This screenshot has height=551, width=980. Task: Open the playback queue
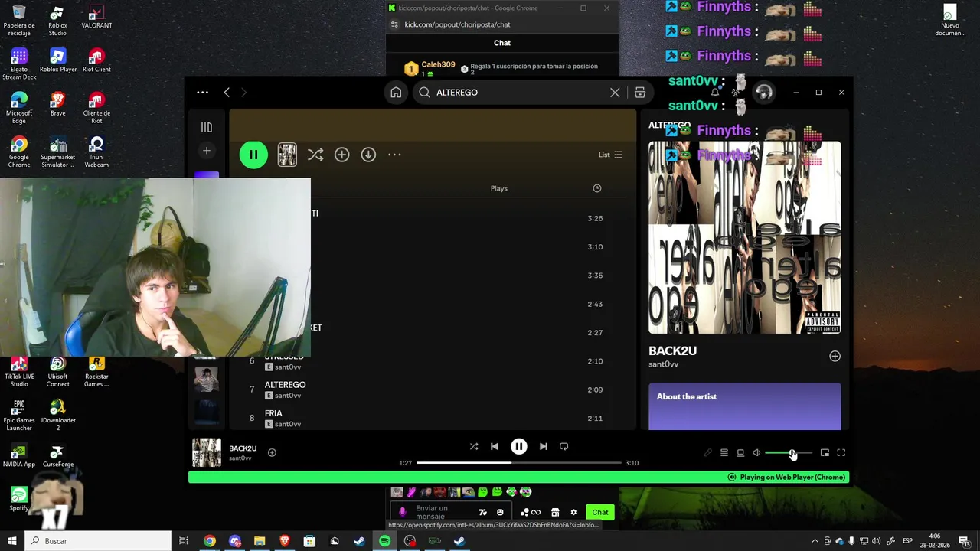(724, 453)
